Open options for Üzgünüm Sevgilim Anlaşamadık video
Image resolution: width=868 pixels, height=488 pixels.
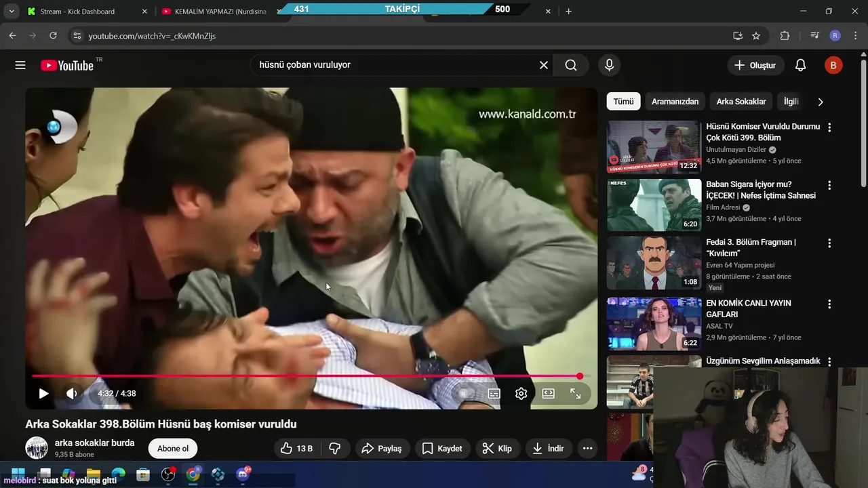[x=829, y=362]
